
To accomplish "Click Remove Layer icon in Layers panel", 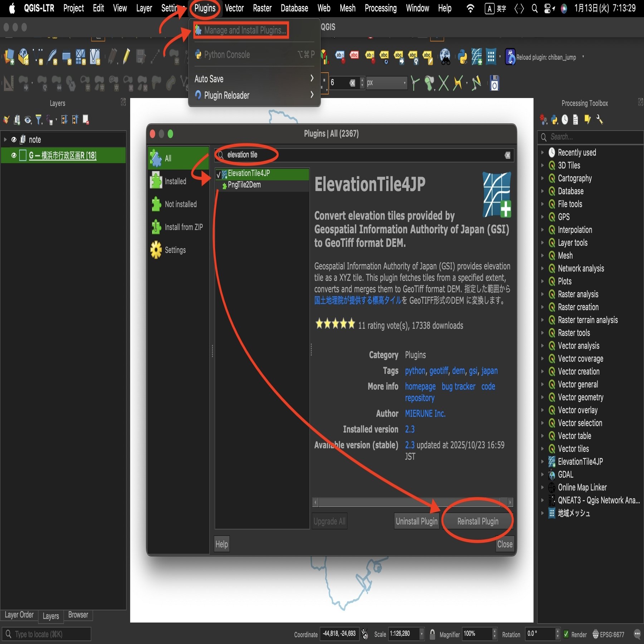I will [x=86, y=119].
